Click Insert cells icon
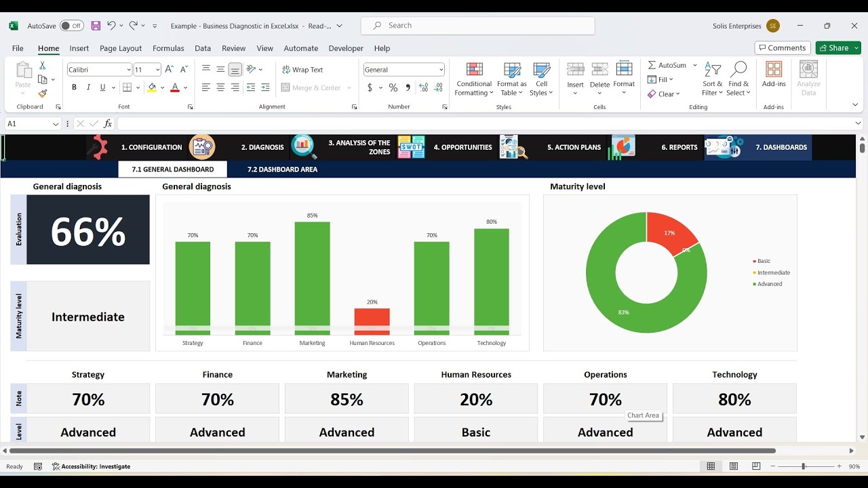This screenshot has height=488, width=868. [575, 70]
